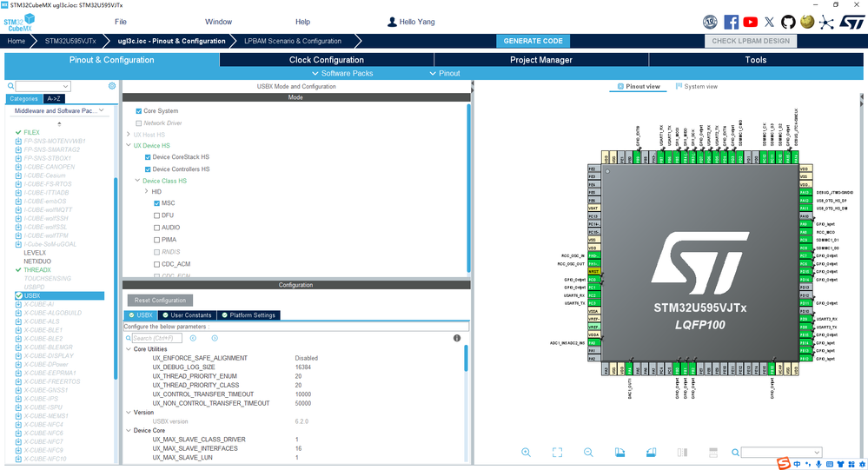Switch to the Clock Configuration tab
This screenshot has height=470, width=868.
(327, 60)
